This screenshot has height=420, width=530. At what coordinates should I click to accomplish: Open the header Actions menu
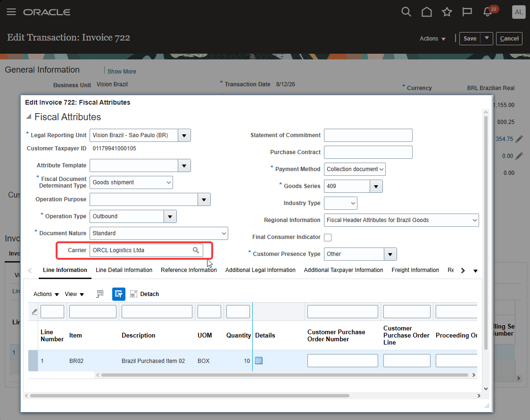click(432, 39)
